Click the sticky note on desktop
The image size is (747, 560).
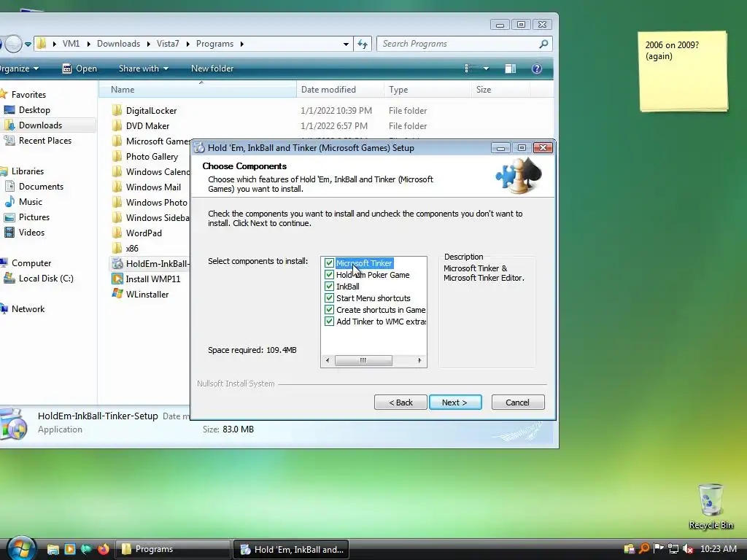point(683,71)
